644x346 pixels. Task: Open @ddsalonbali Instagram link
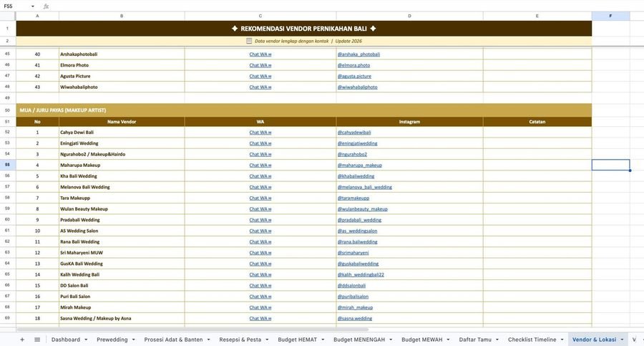pyautogui.click(x=351, y=286)
